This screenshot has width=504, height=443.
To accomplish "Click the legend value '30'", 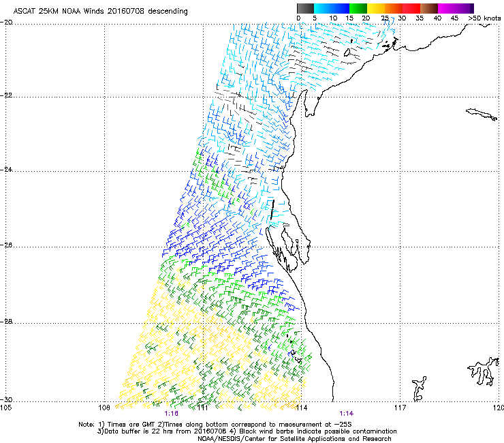I will (402, 18).
